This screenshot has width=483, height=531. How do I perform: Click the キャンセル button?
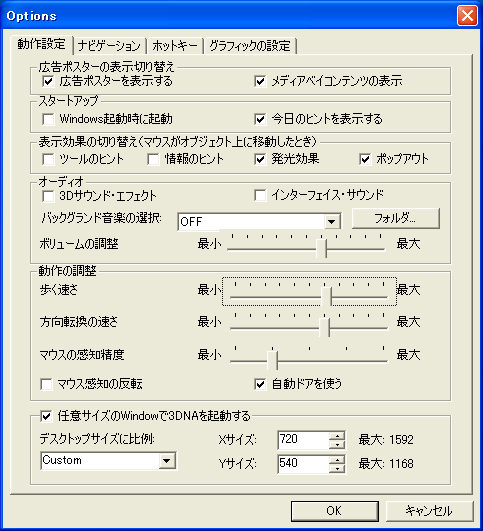pyautogui.click(x=429, y=511)
